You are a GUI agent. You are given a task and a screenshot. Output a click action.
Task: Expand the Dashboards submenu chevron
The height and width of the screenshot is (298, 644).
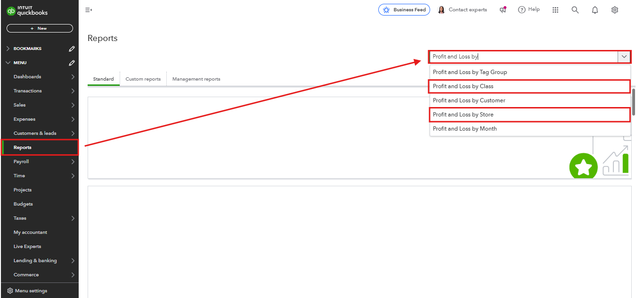(73, 77)
